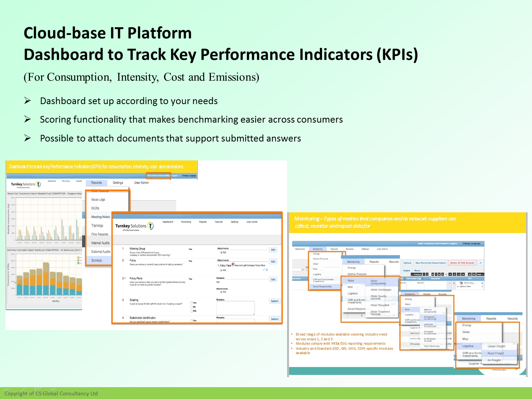Click New Electricity Consumption button

pyautogui.click(x=430, y=263)
